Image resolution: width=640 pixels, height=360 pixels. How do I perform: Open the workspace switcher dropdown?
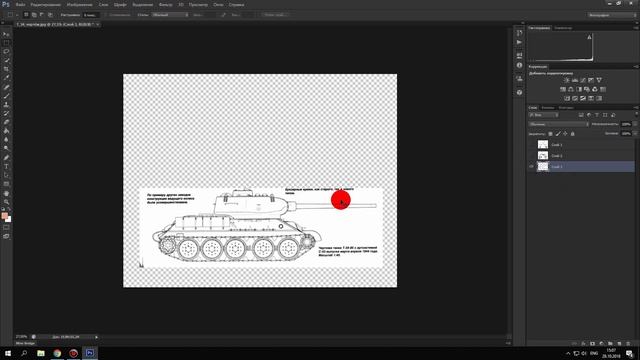tap(612, 15)
